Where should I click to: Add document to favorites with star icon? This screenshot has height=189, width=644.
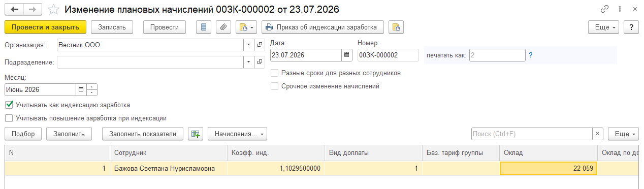[x=53, y=9]
